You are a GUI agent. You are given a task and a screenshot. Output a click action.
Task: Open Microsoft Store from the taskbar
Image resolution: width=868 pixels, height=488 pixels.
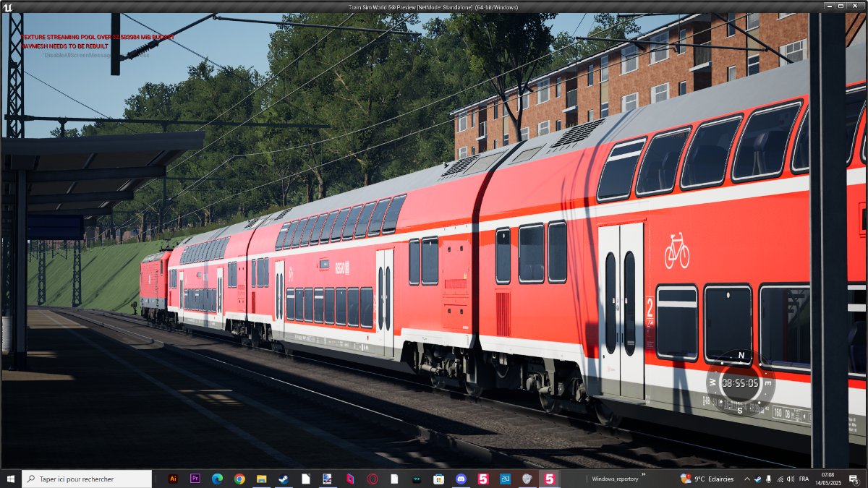(x=438, y=479)
